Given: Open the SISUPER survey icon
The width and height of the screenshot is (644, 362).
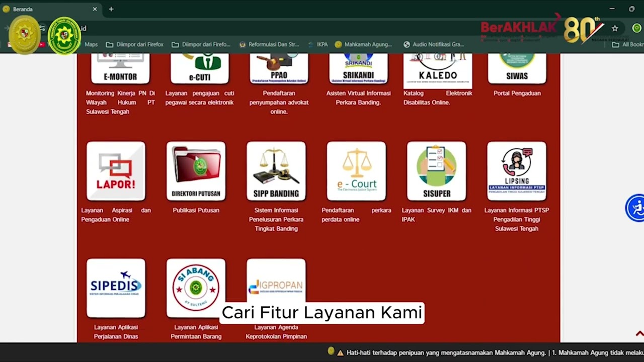Looking at the screenshot, I should point(436,171).
